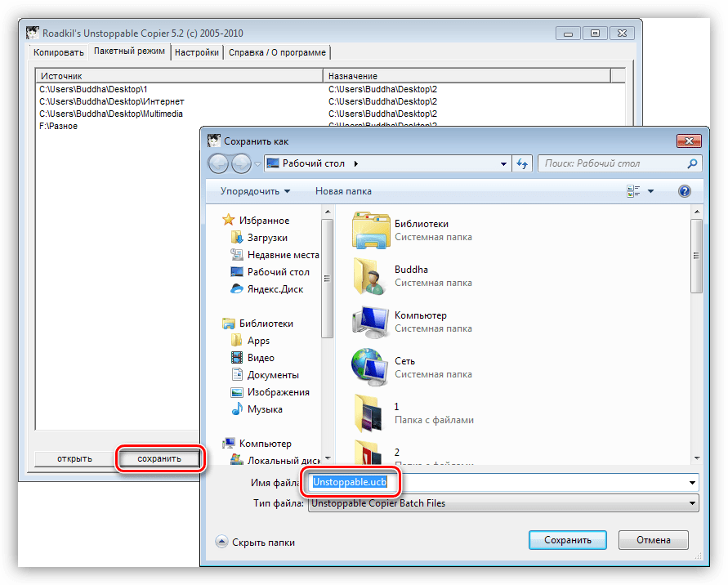Click the back navigation arrow in Save dialog
The image size is (728, 585).
218,164
